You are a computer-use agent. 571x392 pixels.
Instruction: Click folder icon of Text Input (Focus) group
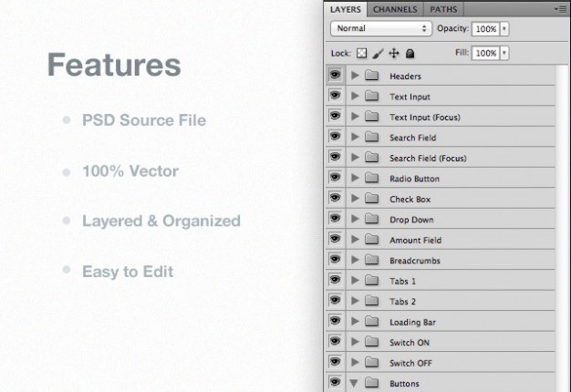point(372,117)
